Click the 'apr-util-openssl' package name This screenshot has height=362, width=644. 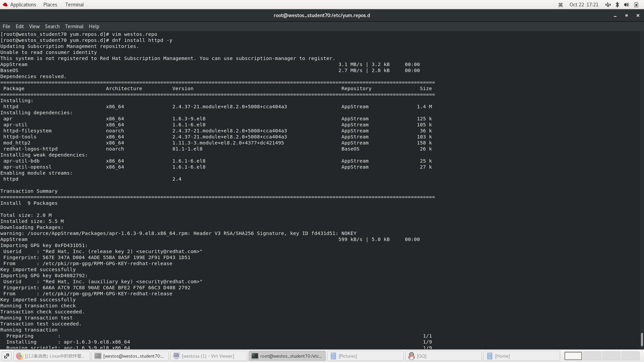28,167
